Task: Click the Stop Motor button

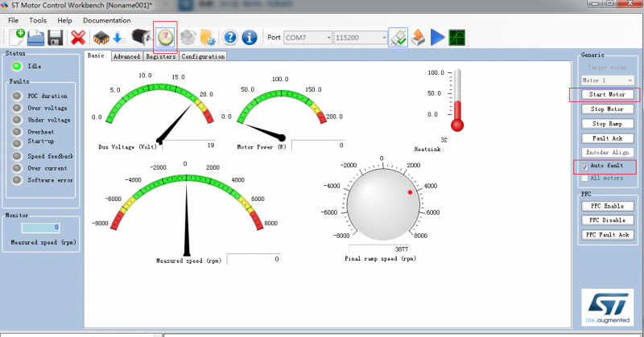Action: click(x=607, y=109)
